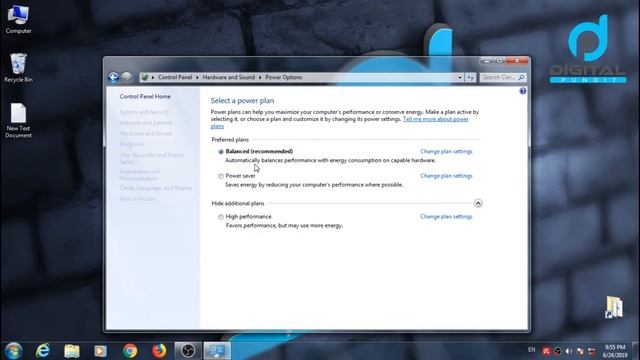Open Tell me more about power plans
The width and height of the screenshot is (640, 360).
436,119
